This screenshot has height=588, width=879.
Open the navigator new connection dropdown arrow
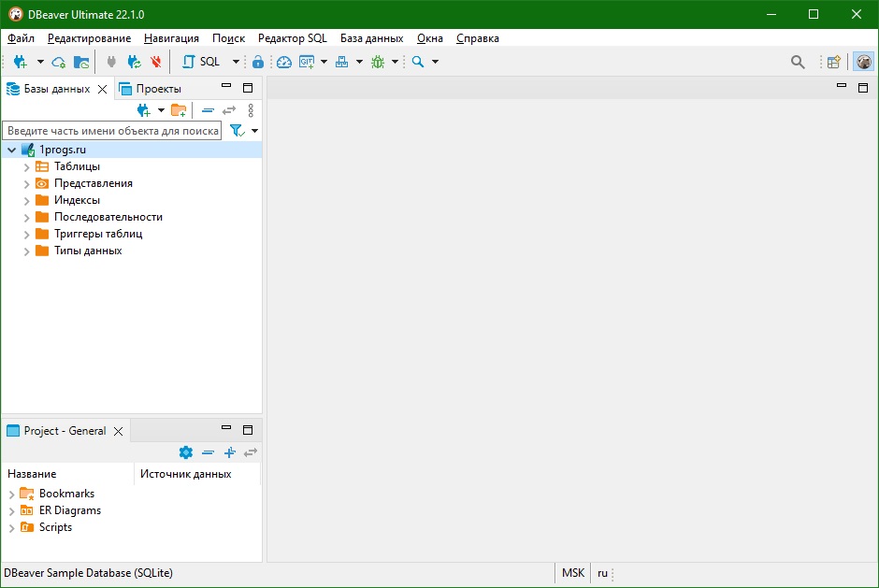[x=161, y=110]
